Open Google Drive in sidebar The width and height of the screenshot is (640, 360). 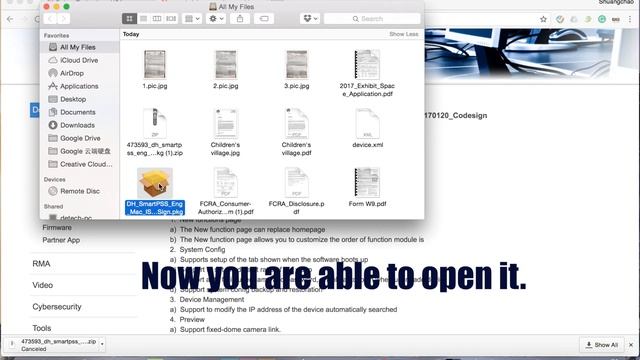[x=80, y=138]
